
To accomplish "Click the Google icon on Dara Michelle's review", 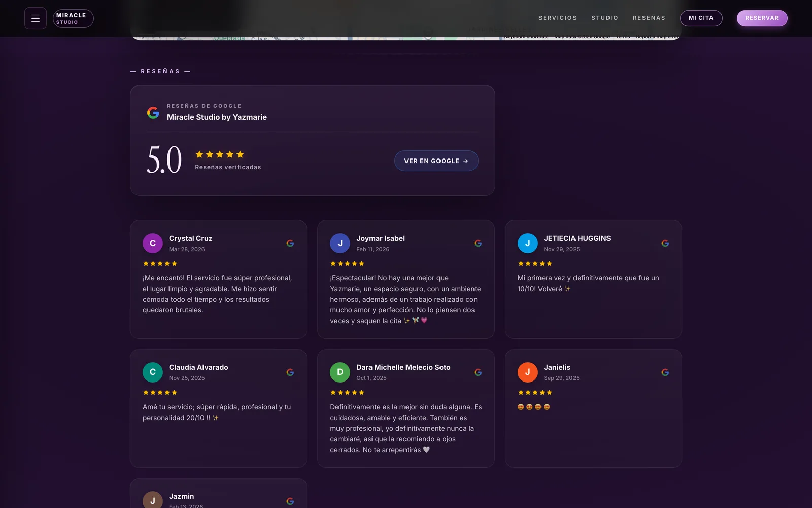I will click(478, 372).
